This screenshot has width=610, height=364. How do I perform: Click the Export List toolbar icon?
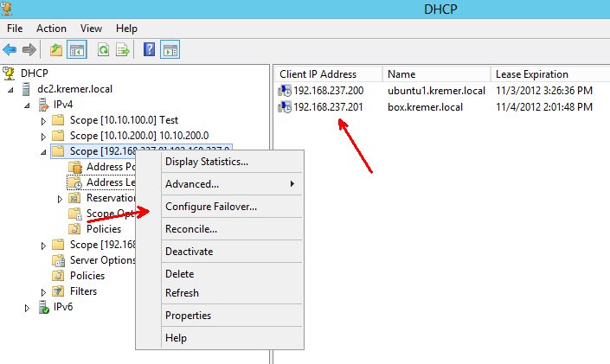click(122, 50)
